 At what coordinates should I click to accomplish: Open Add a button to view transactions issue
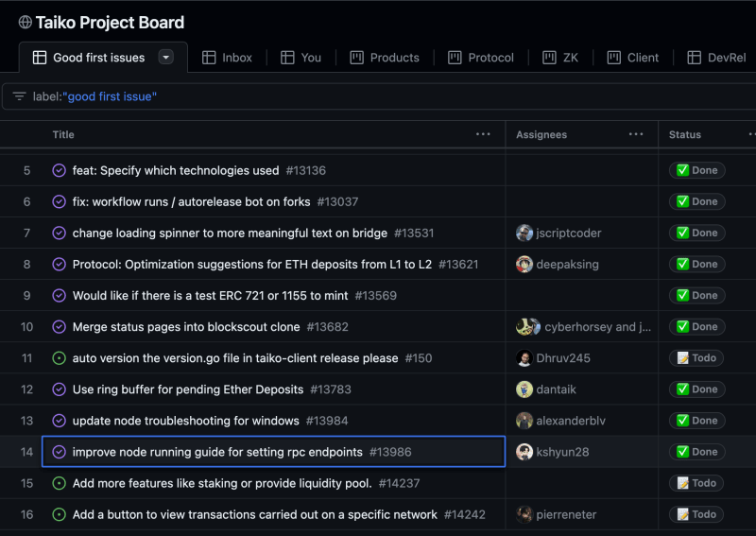(255, 514)
